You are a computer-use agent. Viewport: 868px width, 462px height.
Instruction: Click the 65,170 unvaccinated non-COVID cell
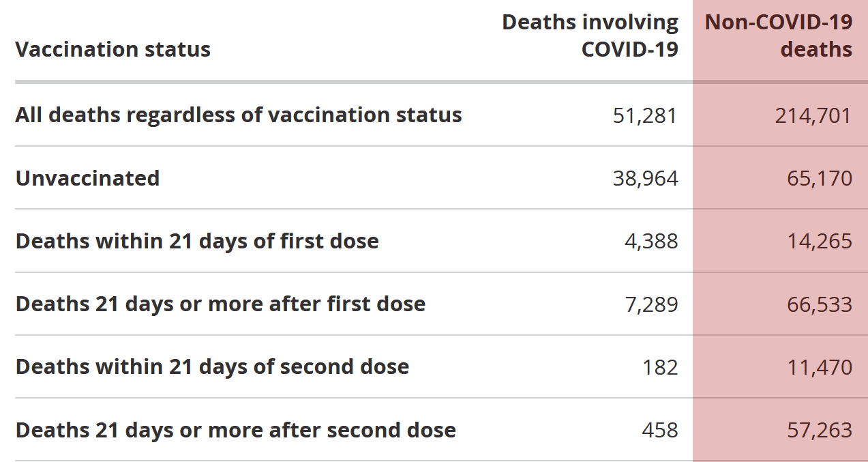coord(819,179)
